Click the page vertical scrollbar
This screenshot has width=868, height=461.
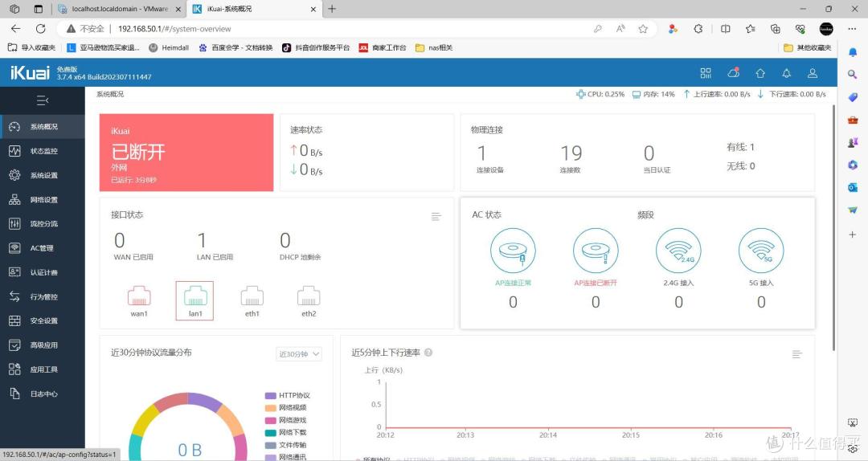[x=834, y=227]
